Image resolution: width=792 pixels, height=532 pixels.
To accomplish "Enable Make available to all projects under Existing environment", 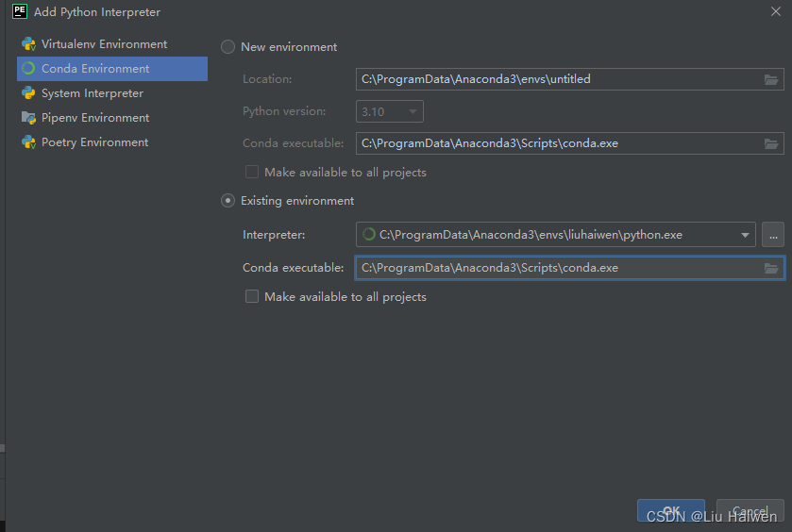I will point(252,297).
